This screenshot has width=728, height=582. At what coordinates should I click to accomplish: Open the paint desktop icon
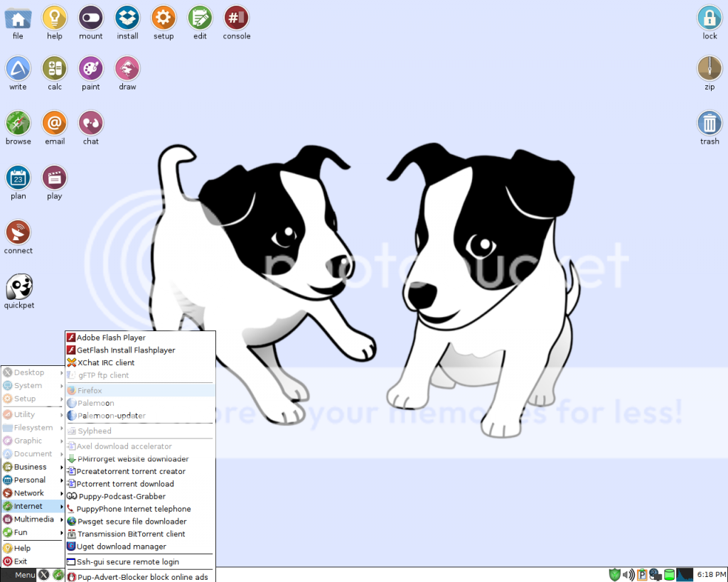(91, 69)
